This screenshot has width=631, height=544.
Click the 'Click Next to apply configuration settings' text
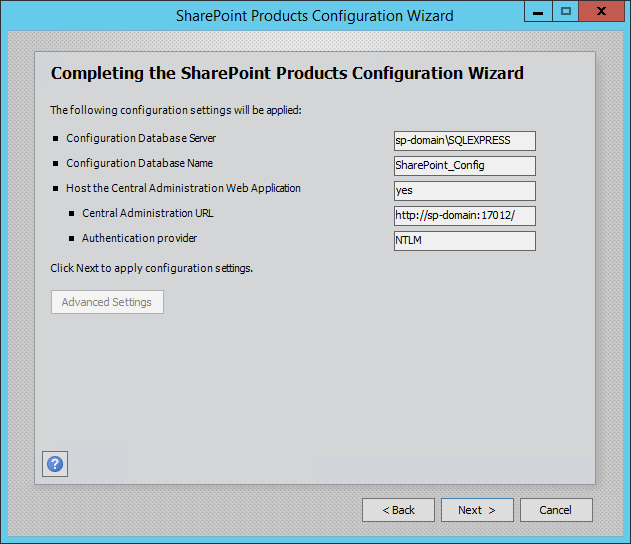point(151,268)
